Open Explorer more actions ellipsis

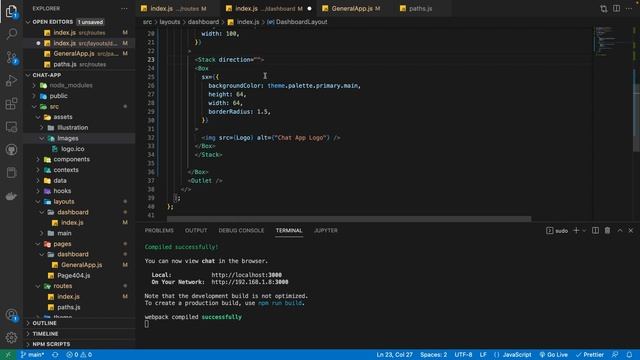pyautogui.click(x=124, y=9)
